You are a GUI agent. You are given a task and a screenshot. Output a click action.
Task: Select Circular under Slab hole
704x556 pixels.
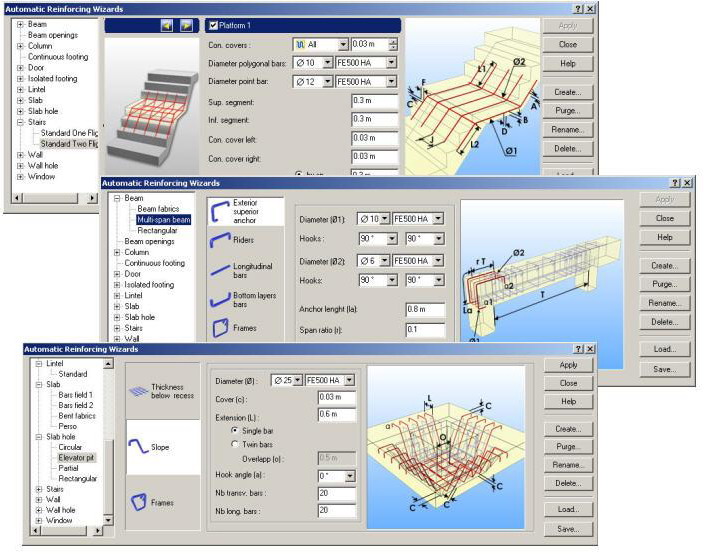pos(70,447)
